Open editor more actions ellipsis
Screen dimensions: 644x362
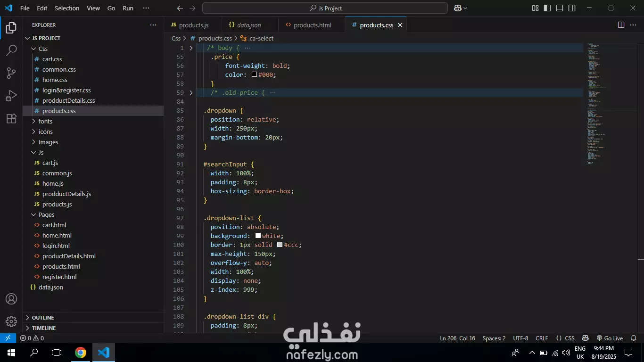(x=633, y=25)
